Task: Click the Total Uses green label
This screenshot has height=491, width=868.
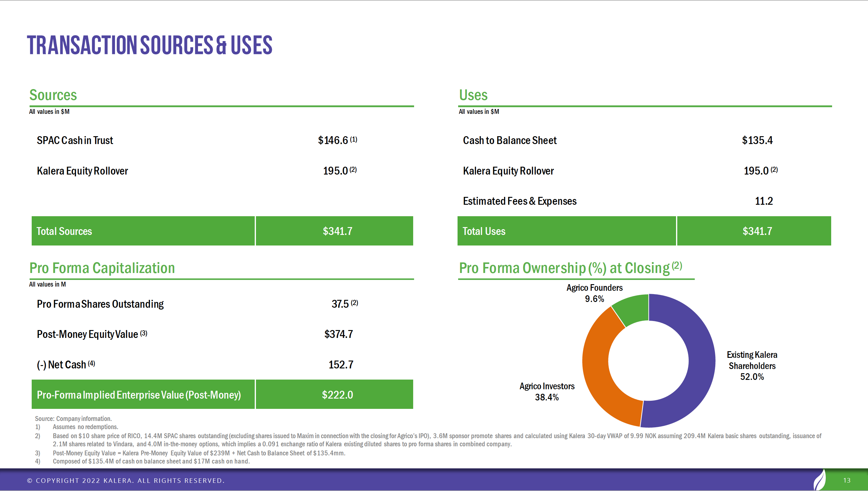Action: 567,231
